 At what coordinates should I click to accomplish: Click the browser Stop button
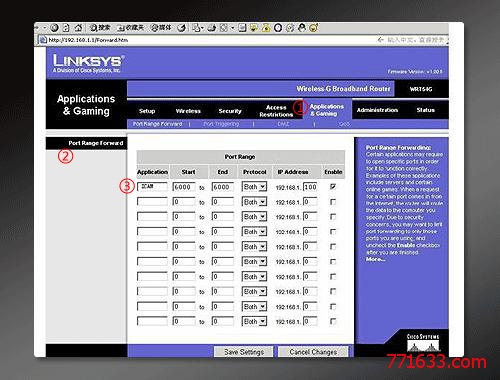pyautogui.click(x=55, y=28)
